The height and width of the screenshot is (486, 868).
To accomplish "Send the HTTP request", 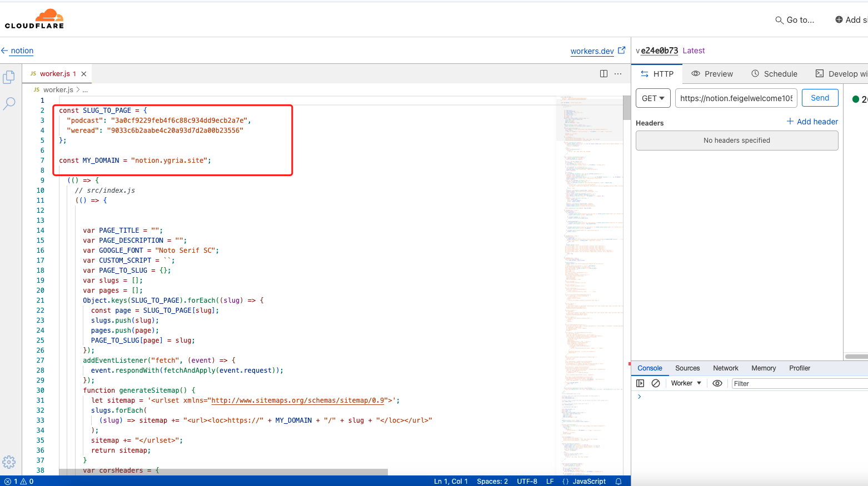I will pyautogui.click(x=820, y=98).
